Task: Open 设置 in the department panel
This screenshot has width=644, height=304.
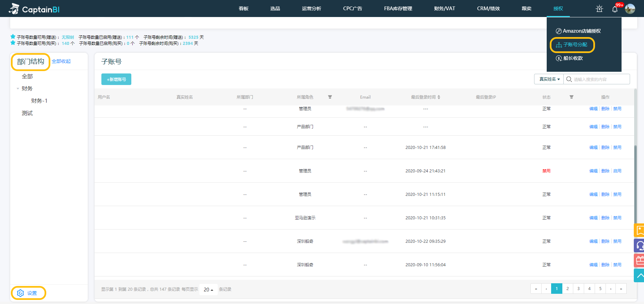Action: click(x=32, y=293)
